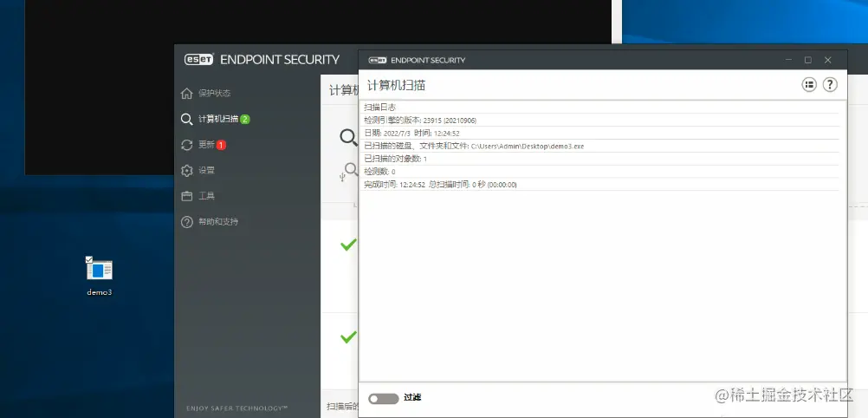Click the upper green checkmark in main window

348,244
